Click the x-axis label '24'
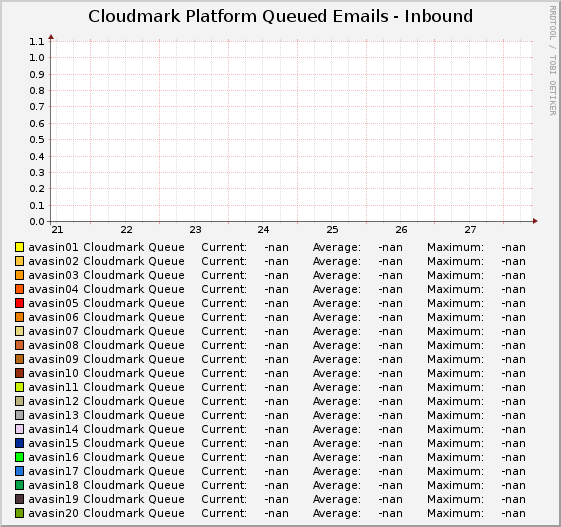Viewport: 561px width, 527px height. pos(263,230)
